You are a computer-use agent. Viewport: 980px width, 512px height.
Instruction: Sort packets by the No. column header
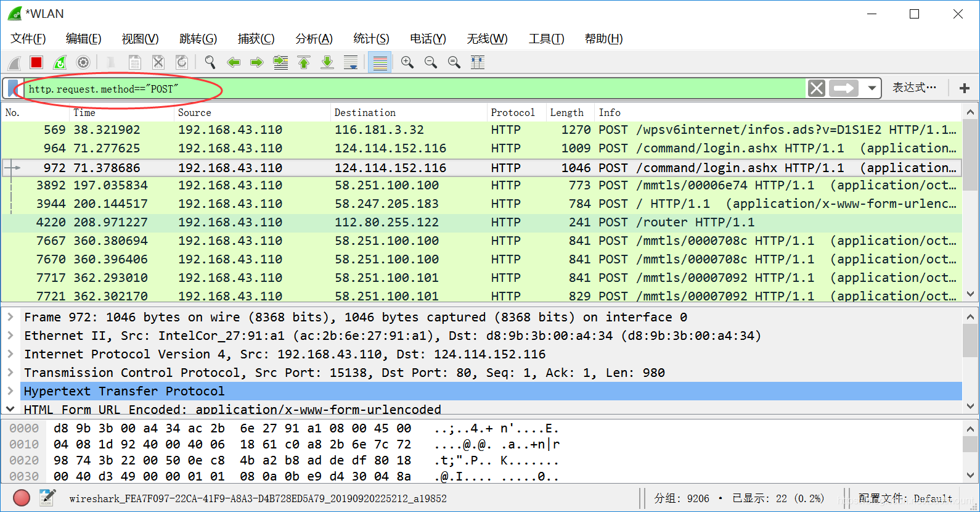click(x=36, y=112)
